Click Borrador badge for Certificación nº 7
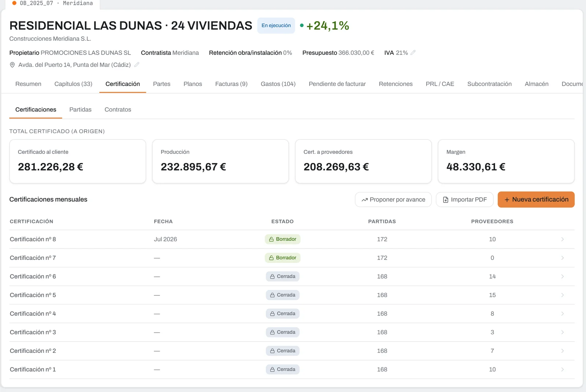 coord(282,258)
